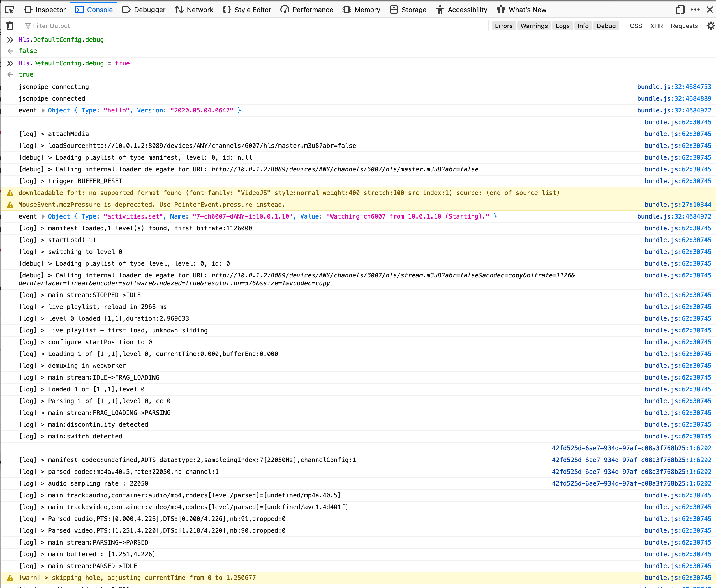Toggle the Debug filter

(606, 26)
